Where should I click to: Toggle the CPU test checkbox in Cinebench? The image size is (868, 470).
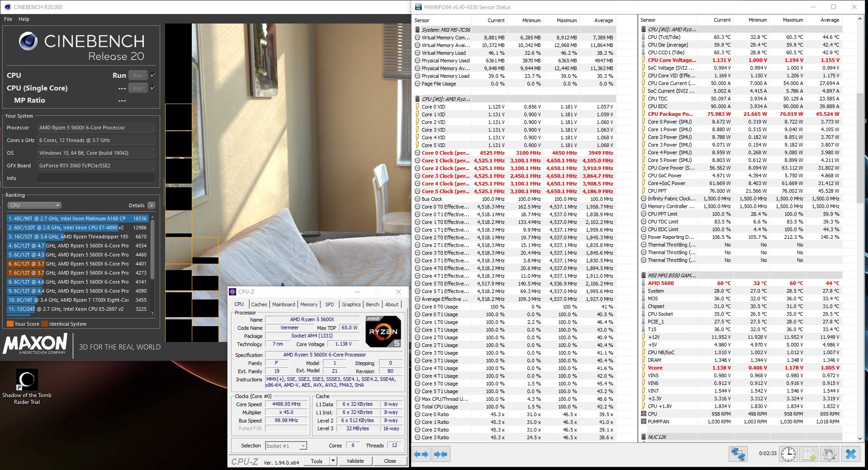point(153,75)
